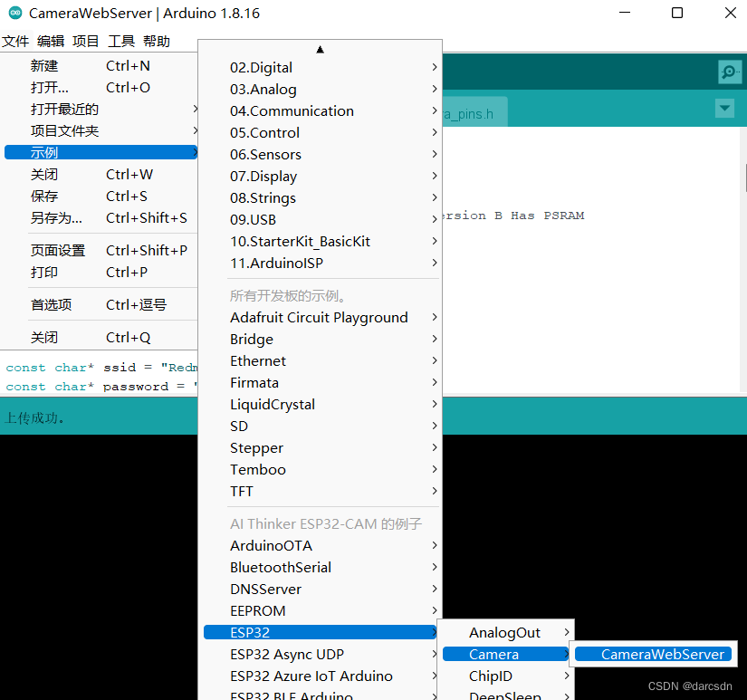Open the Ethernet examples submenu
747x700 pixels.
[321, 360]
